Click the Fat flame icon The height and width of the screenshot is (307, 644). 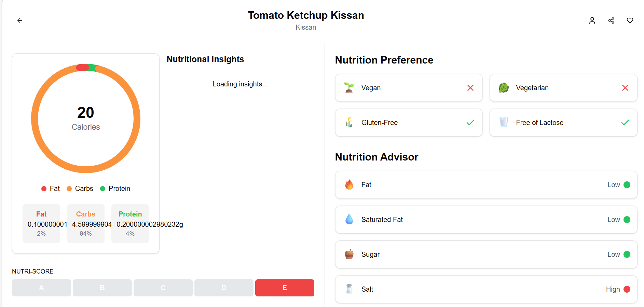(x=349, y=185)
